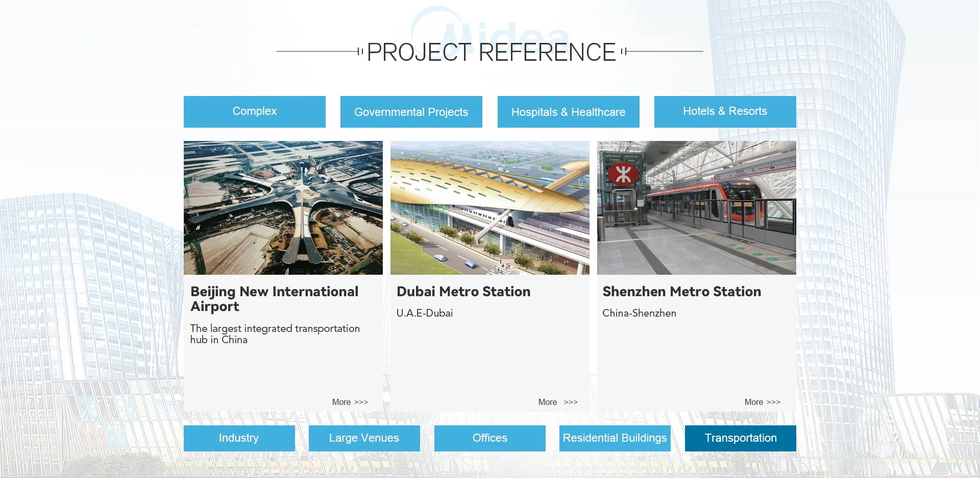Screen dimensions: 980x478
Task: Open the Dubai Metro Station rendering image
Action: [490, 208]
